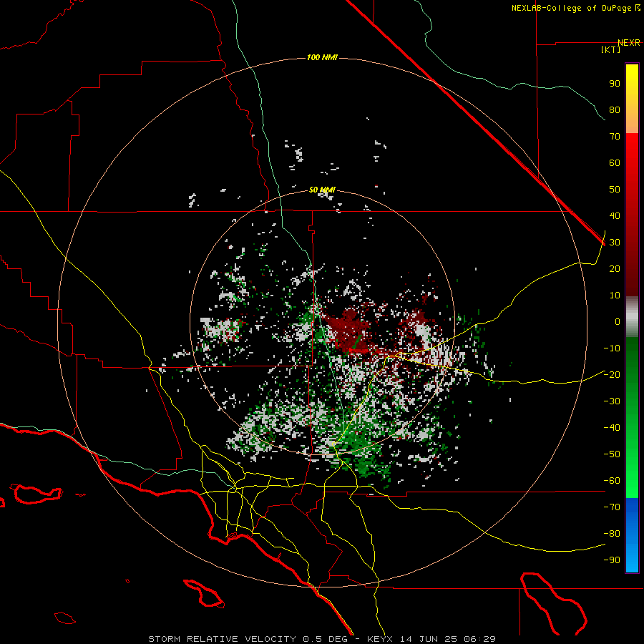Click the KT units label above color scale
Viewport: 644px width, 644px height.
tap(611, 49)
